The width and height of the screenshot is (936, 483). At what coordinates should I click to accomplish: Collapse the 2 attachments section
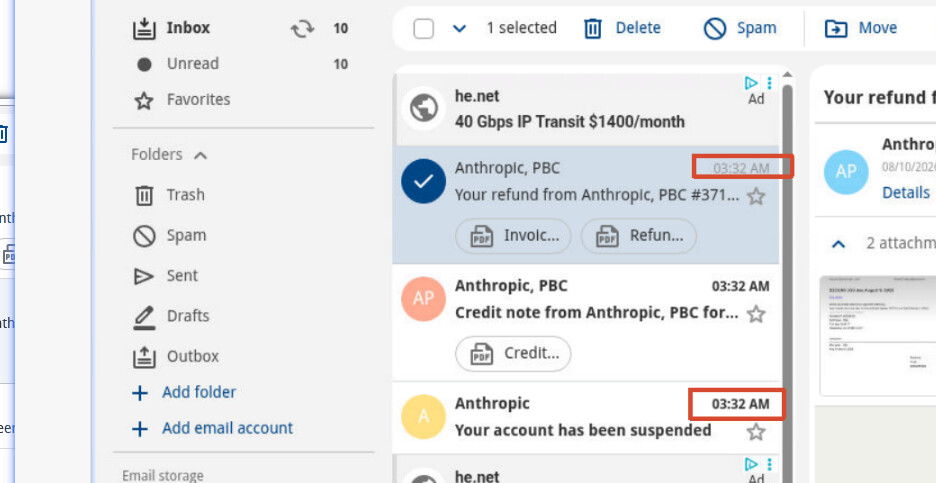(x=839, y=244)
